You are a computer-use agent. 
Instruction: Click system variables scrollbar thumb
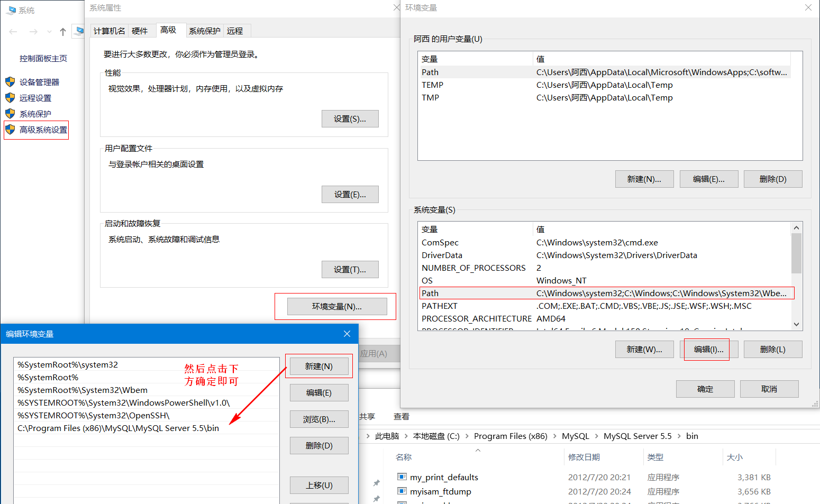point(796,254)
